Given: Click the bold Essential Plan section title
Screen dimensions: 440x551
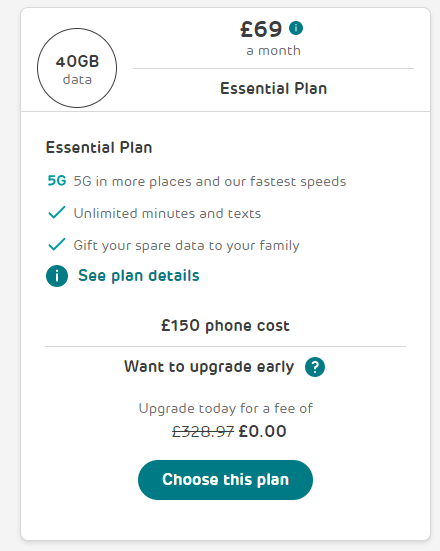Looking at the screenshot, I should click(x=99, y=147).
